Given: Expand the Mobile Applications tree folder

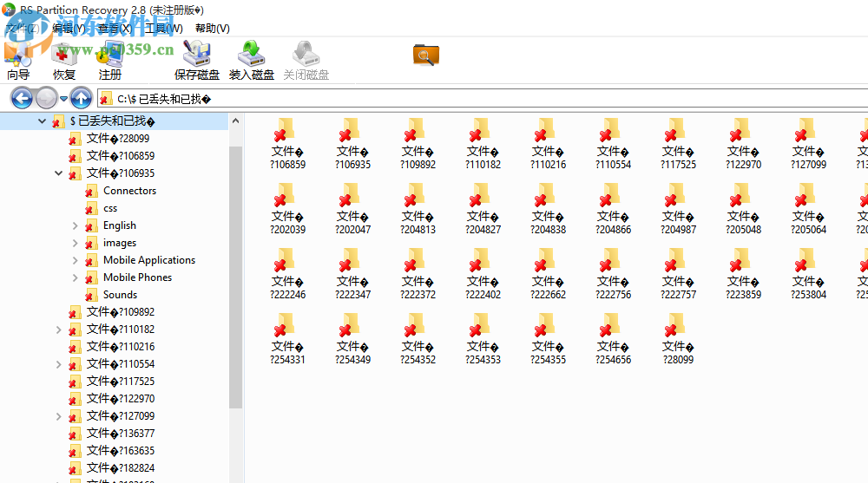Looking at the screenshot, I should 76,260.
